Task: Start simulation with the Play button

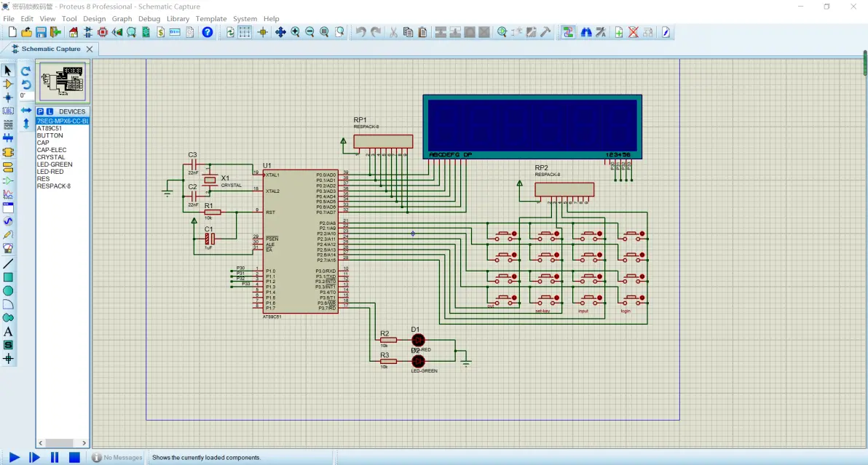Action: [15, 457]
